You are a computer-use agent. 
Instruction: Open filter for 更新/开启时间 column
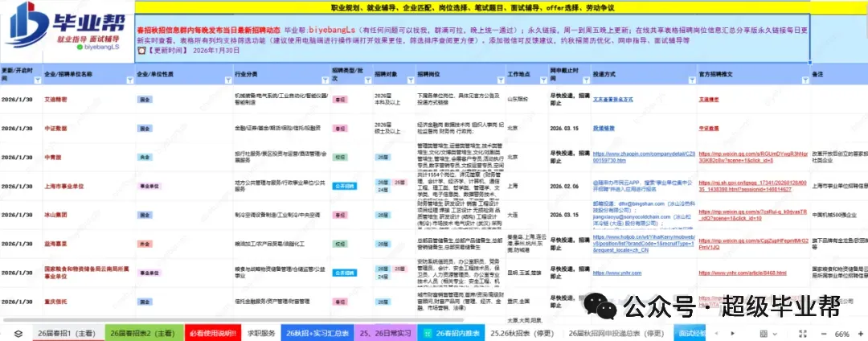[38, 80]
